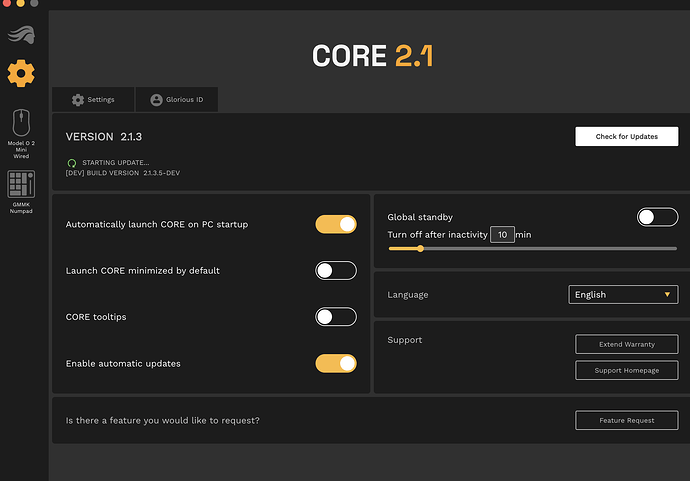Screen dimensions: 690x481
Task: Open the orange settings gear icon
Action: point(21,73)
